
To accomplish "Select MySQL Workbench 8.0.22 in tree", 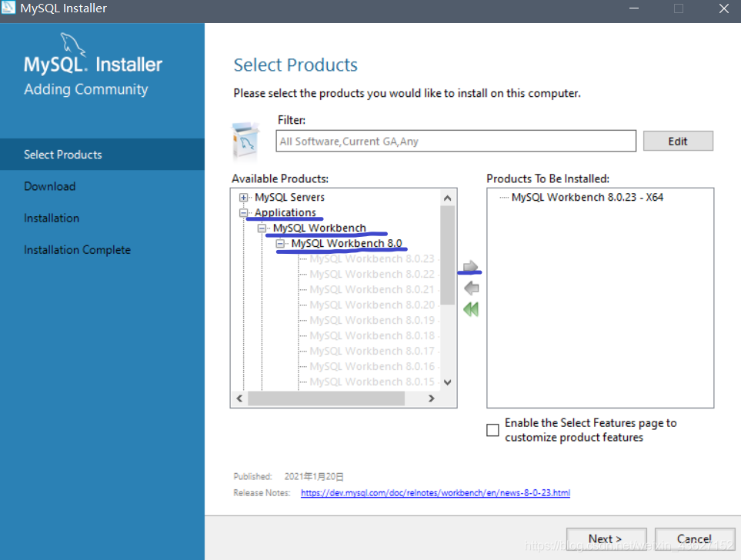I will pos(372,274).
